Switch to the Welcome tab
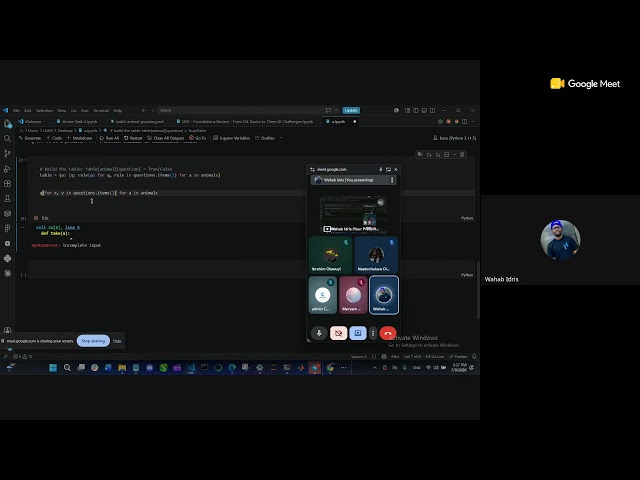The height and width of the screenshot is (480, 640). click(30, 122)
